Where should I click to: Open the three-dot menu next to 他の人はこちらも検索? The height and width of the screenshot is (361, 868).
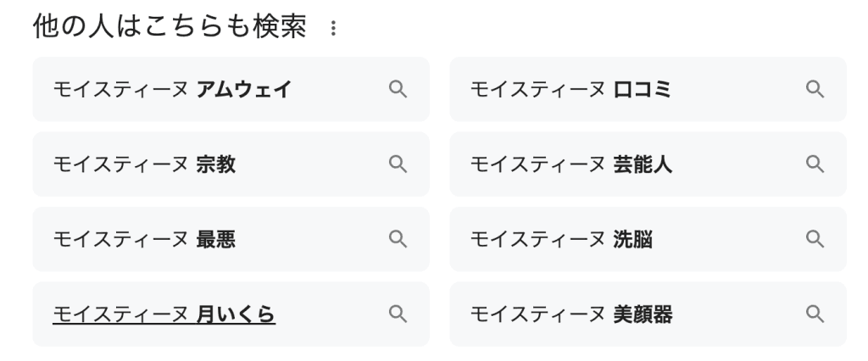click(332, 30)
